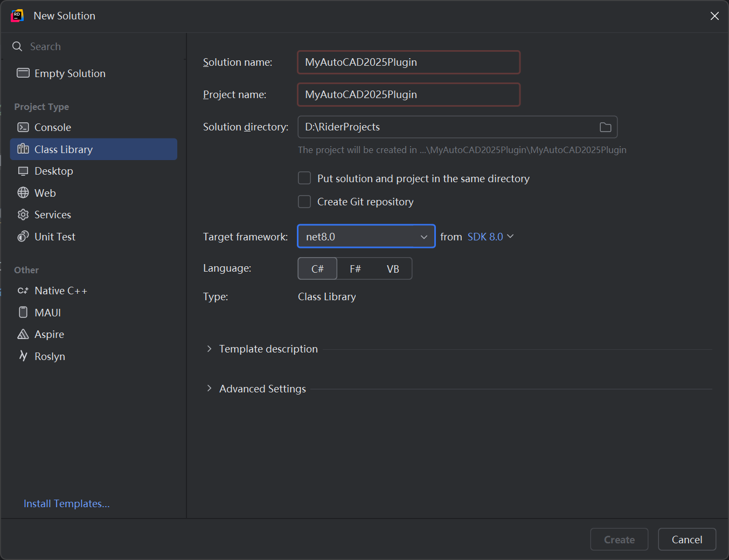729x560 pixels.
Task: Select the Aspire project type
Action: click(x=94, y=334)
